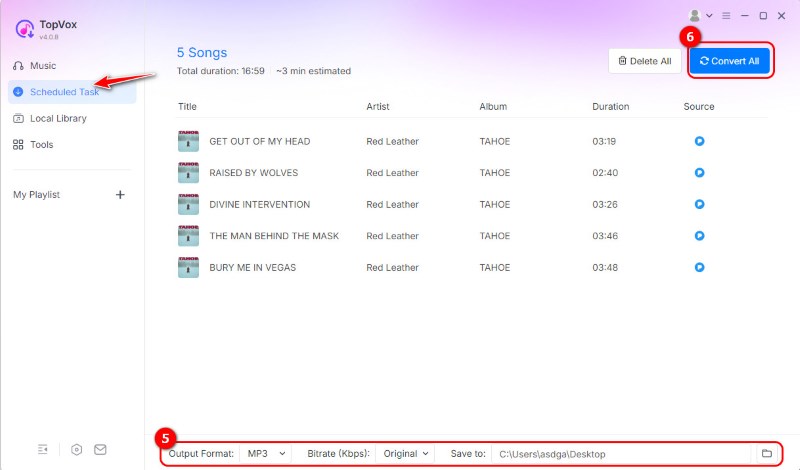
Task: Open the Music section
Action: [x=35, y=66]
